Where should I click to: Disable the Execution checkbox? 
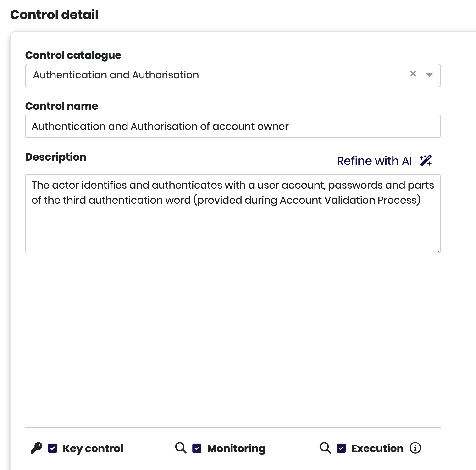click(341, 448)
